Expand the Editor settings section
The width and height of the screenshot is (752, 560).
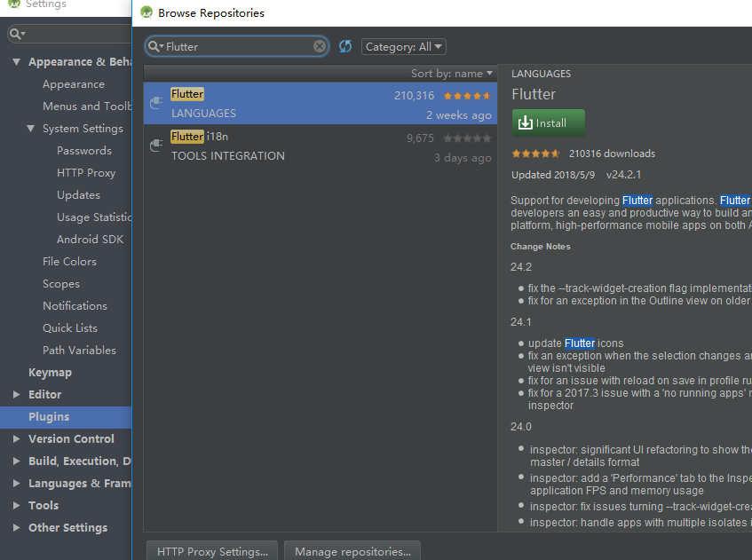[x=16, y=394]
